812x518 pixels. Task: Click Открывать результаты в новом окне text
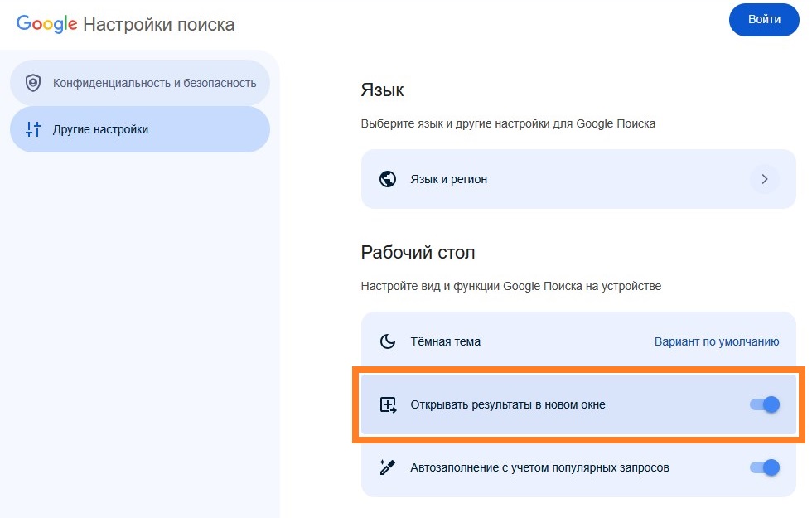(x=508, y=404)
